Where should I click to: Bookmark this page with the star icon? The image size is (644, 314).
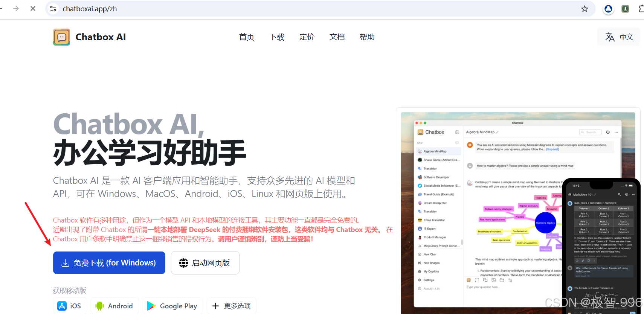[x=584, y=9]
